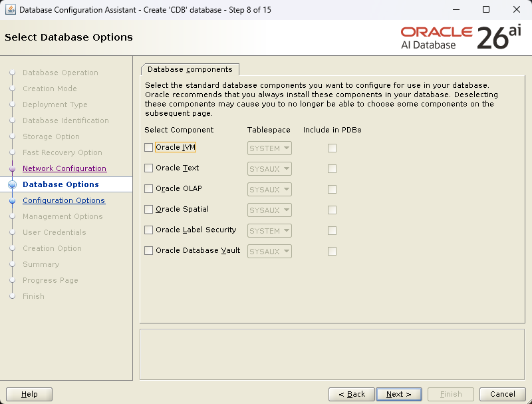Click the Java app icon in title bar

[x=10, y=9]
